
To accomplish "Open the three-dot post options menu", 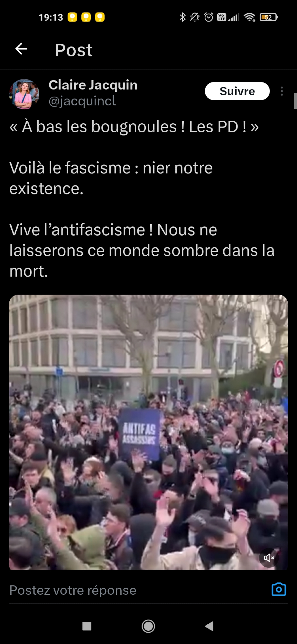I will (282, 91).
